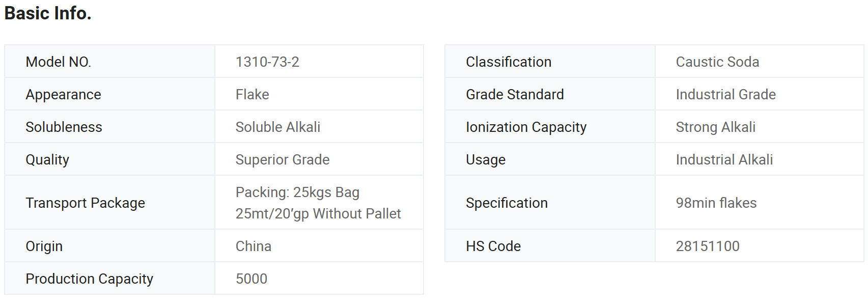Click the Superior Grade quality value
The height and width of the screenshot is (304, 868).
point(283,160)
